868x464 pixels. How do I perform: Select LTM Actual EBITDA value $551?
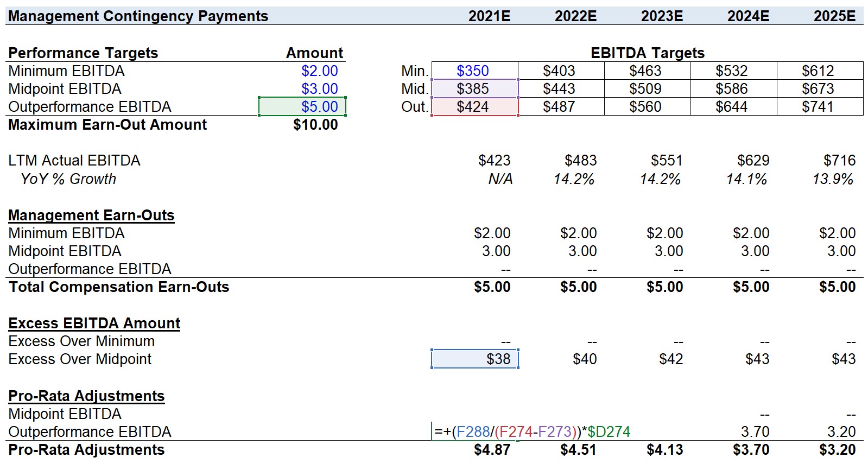point(667,161)
